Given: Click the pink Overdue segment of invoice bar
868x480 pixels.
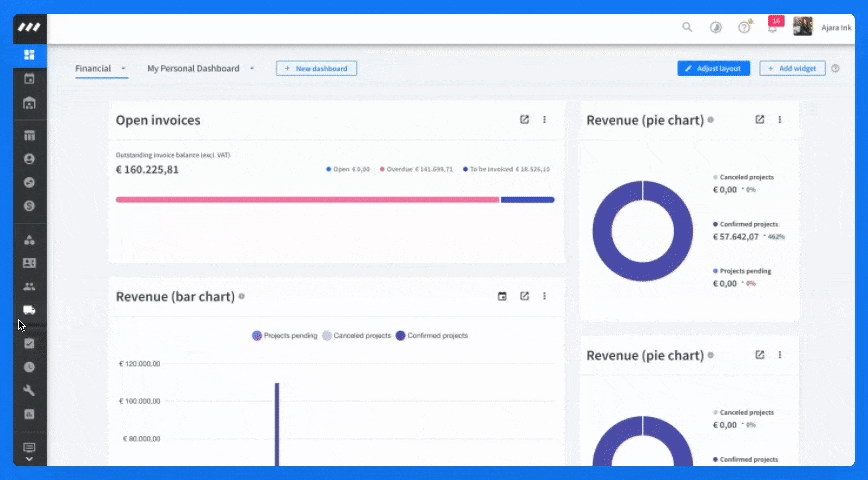Looking at the screenshot, I should (307, 200).
